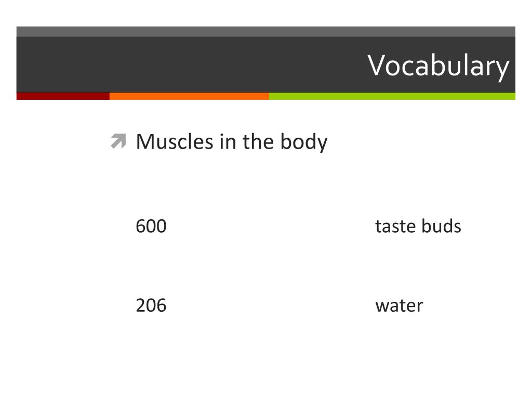The height and width of the screenshot is (399, 532).
Task: Pick the answer 600
Action: coord(151,227)
